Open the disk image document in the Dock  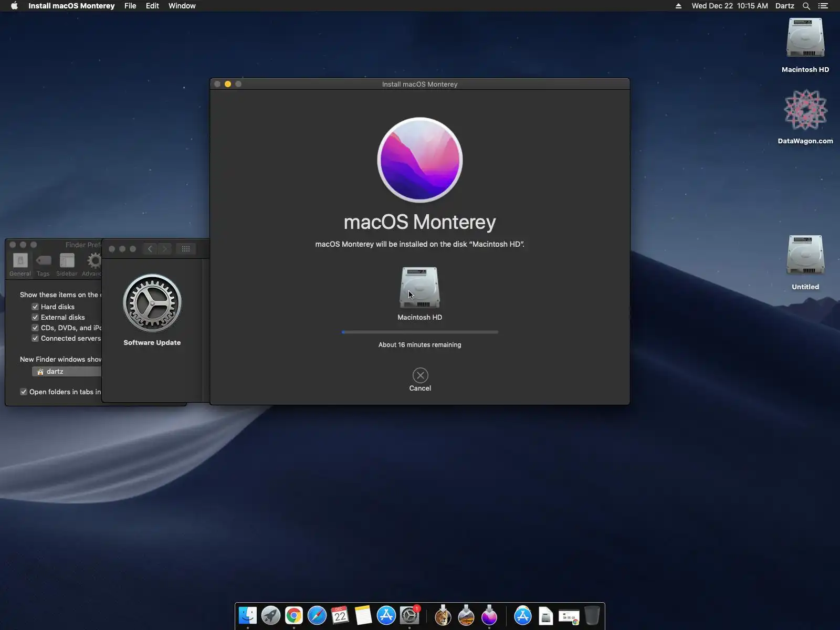pos(546,615)
